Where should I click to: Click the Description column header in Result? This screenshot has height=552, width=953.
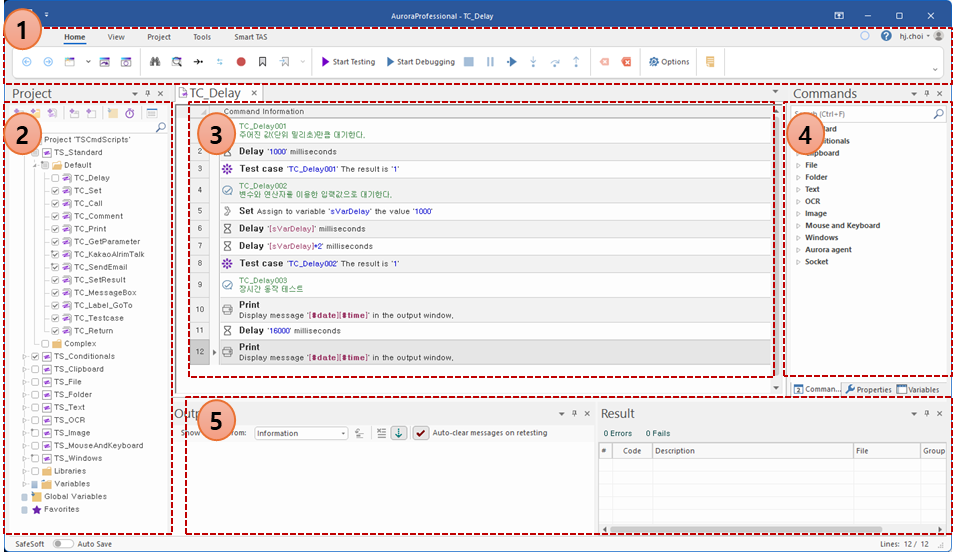[x=753, y=450]
